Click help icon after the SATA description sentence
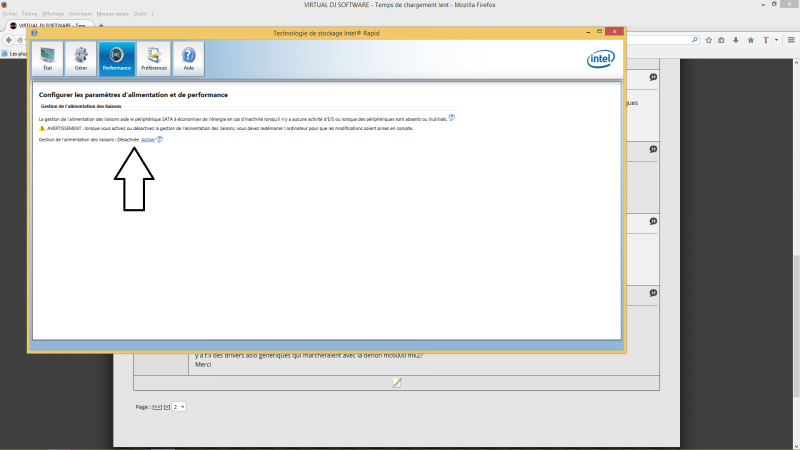800x450 pixels. click(x=452, y=118)
